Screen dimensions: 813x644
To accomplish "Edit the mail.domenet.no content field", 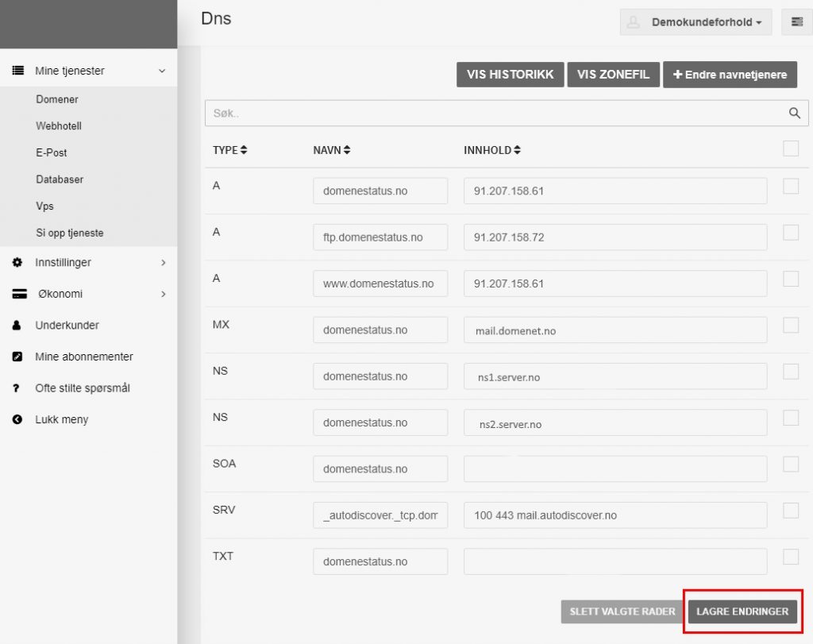I will click(x=615, y=330).
